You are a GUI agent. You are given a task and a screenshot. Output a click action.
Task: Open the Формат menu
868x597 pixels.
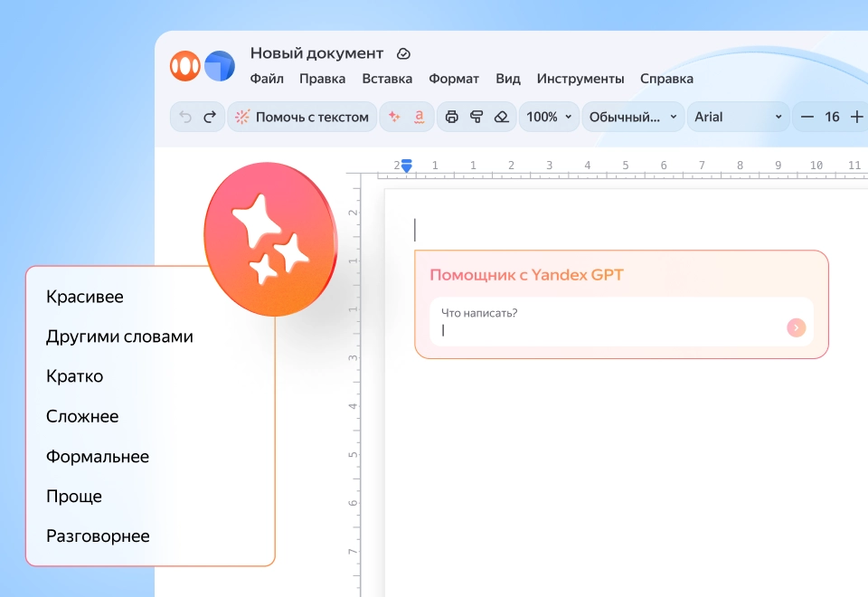coord(454,79)
